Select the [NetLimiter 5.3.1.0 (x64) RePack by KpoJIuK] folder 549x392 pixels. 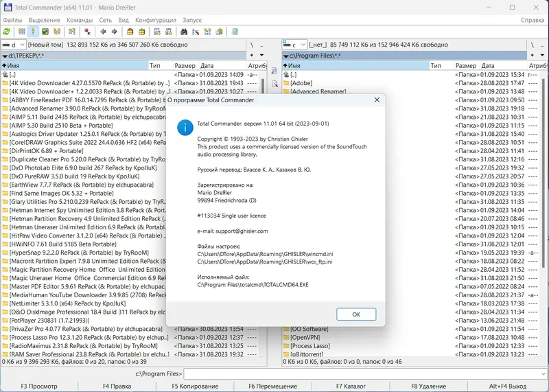click(x=64, y=303)
